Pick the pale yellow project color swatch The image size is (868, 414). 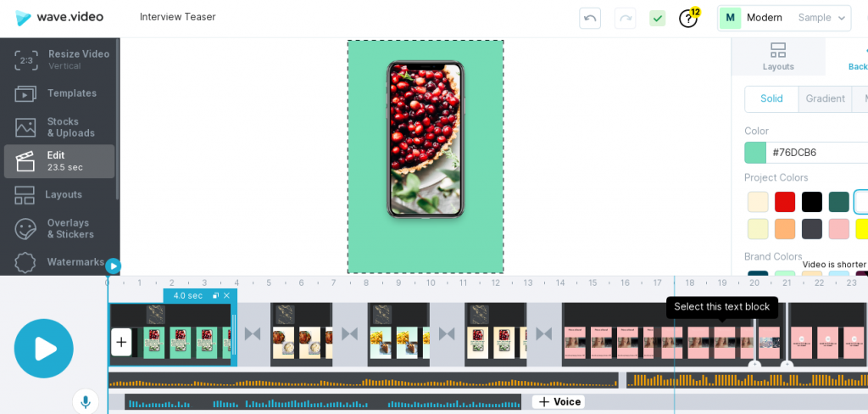click(x=758, y=229)
